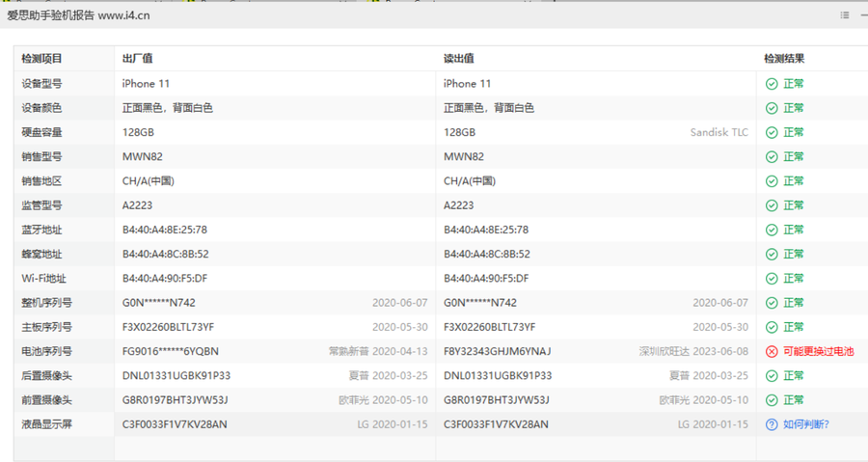Image resolution: width=868 pixels, height=462 pixels.
Task: Click read cellular address B4:40:A4:8C:8B:52
Action: coord(487,255)
